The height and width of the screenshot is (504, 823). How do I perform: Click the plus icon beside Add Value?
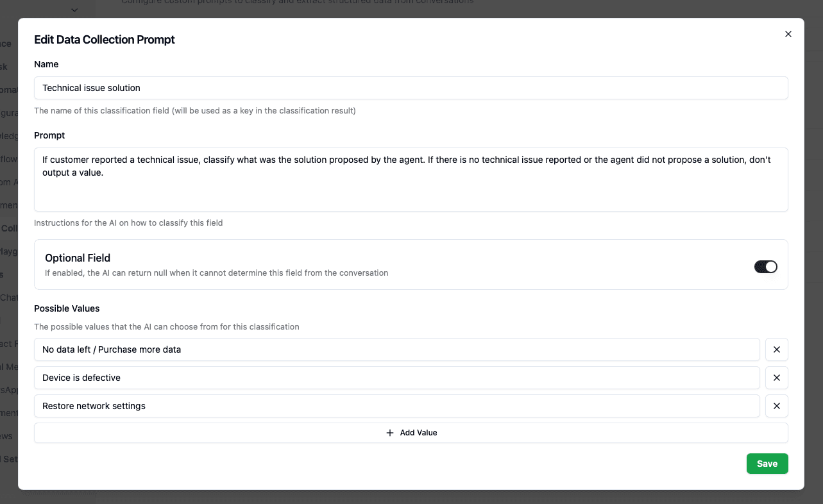tap(390, 433)
